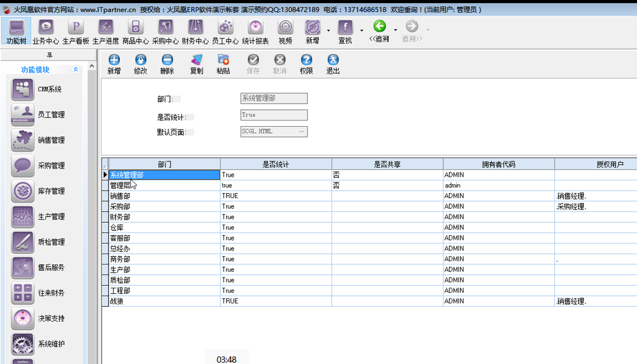Pin the sidebar with the pushpin icon
This screenshot has height=364, width=637.
coord(49,55)
